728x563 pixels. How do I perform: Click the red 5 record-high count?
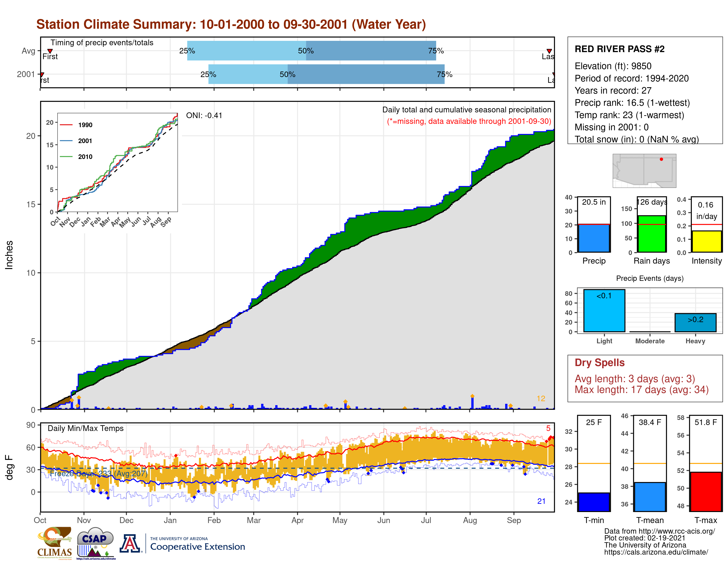click(548, 428)
